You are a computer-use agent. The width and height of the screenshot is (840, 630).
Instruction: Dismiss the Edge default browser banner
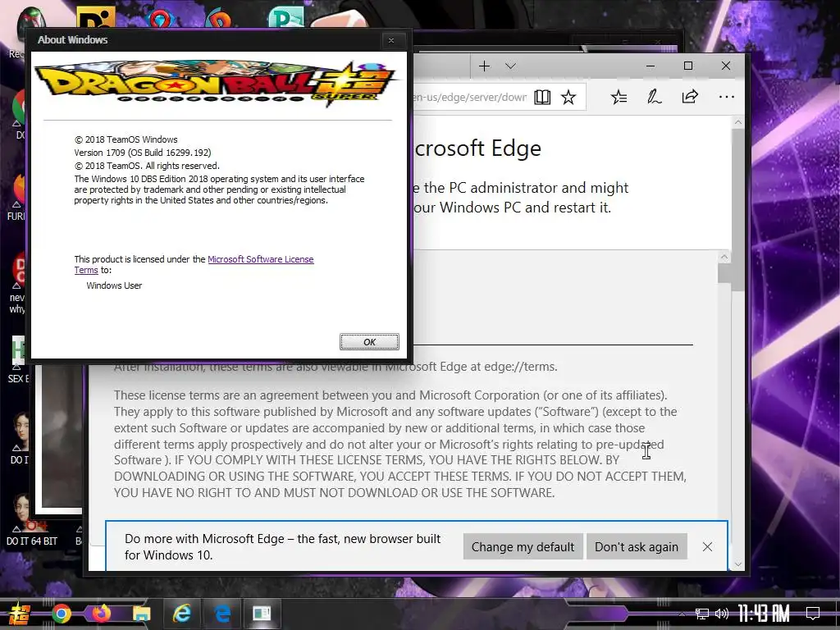[707, 546]
